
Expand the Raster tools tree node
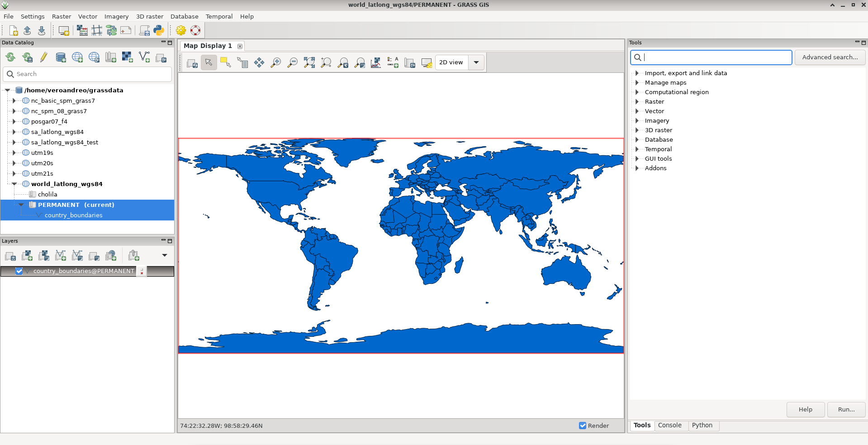tap(637, 102)
